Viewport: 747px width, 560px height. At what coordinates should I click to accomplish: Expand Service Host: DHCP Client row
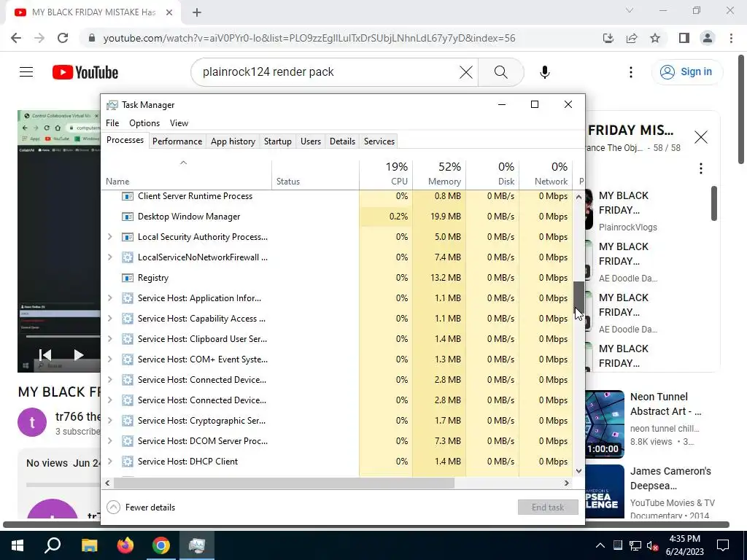pyautogui.click(x=109, y=462)
